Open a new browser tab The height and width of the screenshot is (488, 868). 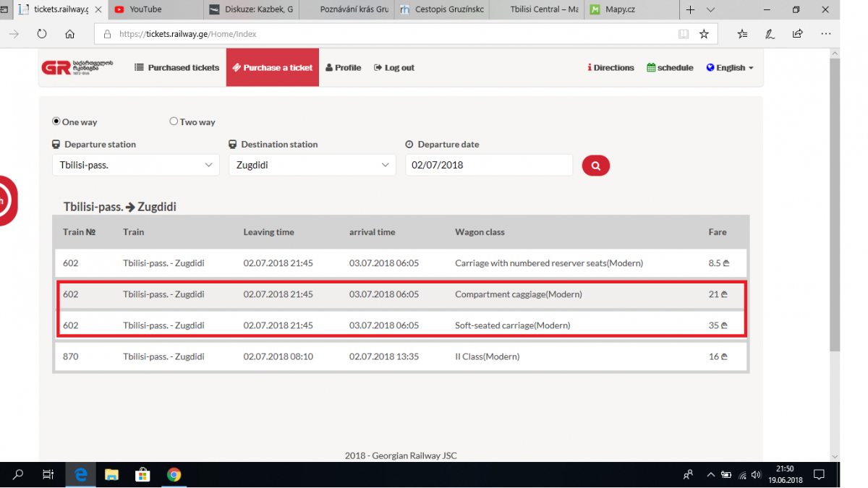tap(690, 10)
